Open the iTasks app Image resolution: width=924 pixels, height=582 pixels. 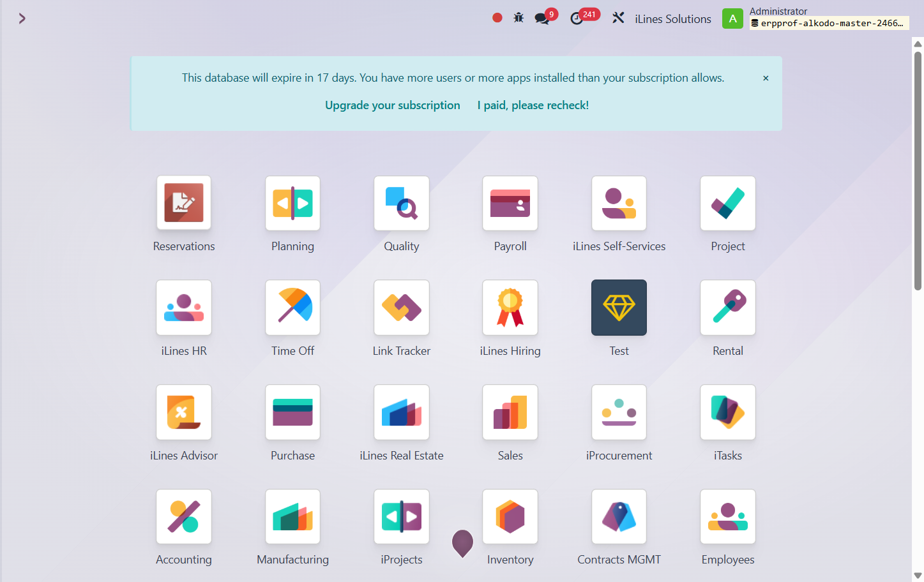(x=728, y=412)
